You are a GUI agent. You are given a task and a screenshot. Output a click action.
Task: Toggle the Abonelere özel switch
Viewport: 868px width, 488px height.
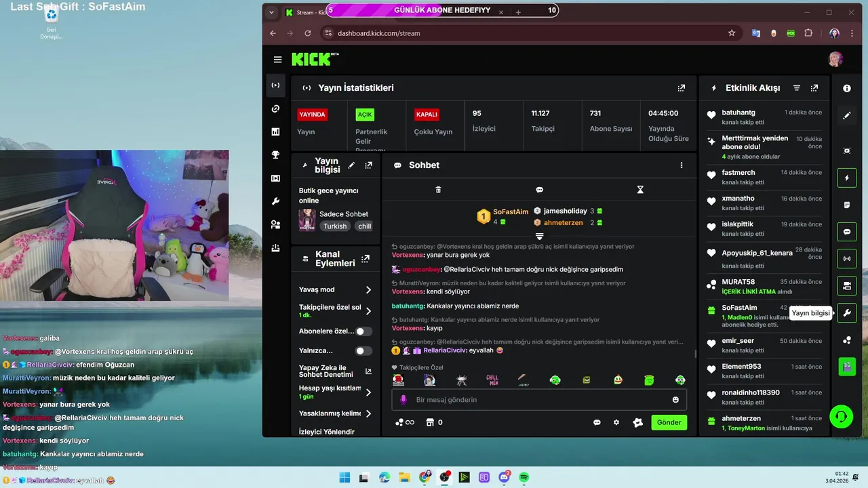(363, 331)
